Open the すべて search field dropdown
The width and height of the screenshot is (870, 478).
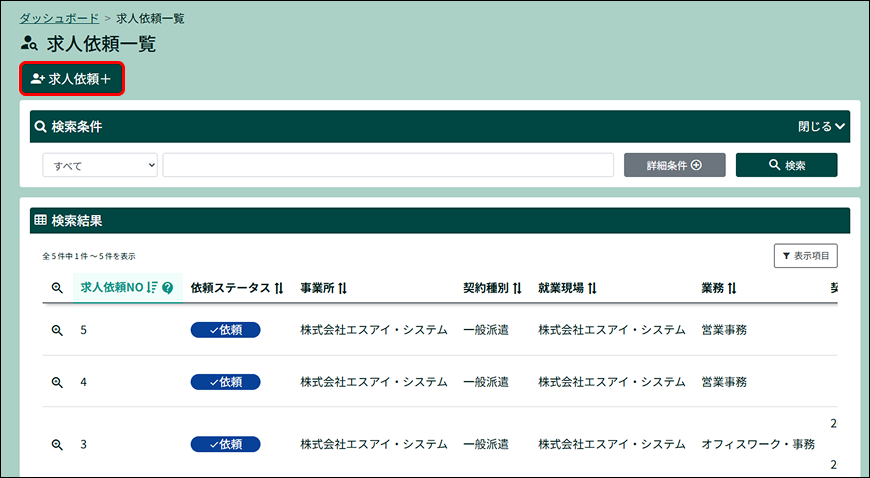click(100, 165)
